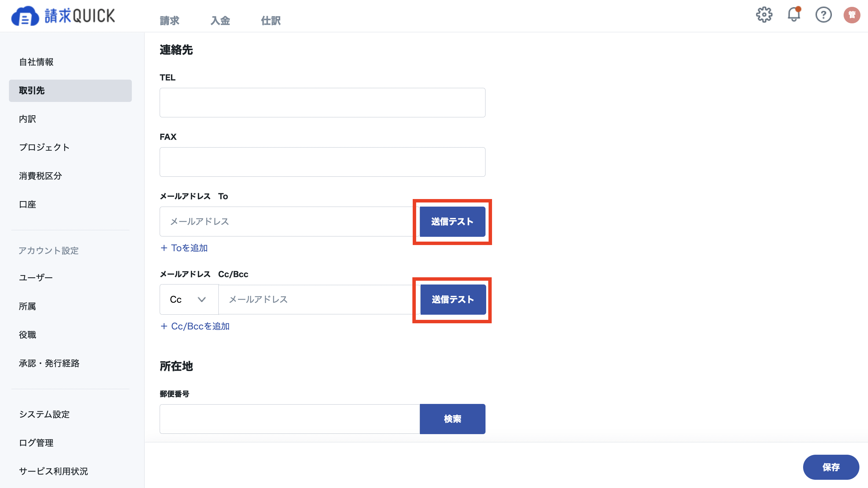Switch to the 請求 tab
Screen dimensions: 868x488
170,21
